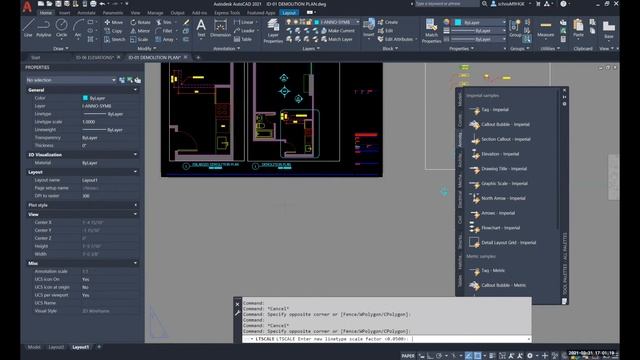640x360 pixels.
Task: Collapse the General section
Action: click(x=136, y=90)
